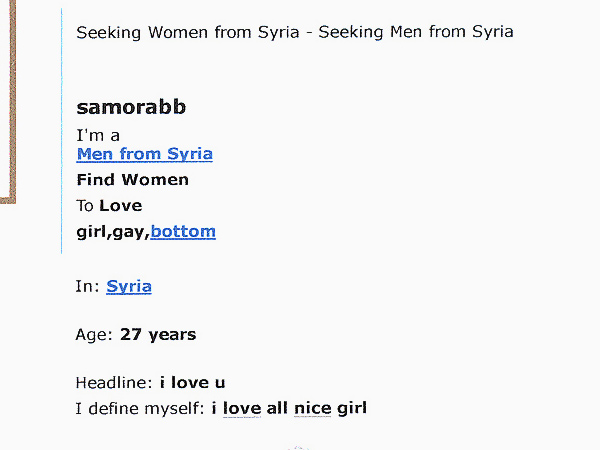Click the profile photo edge at left
600x450 pixels.
8,100
